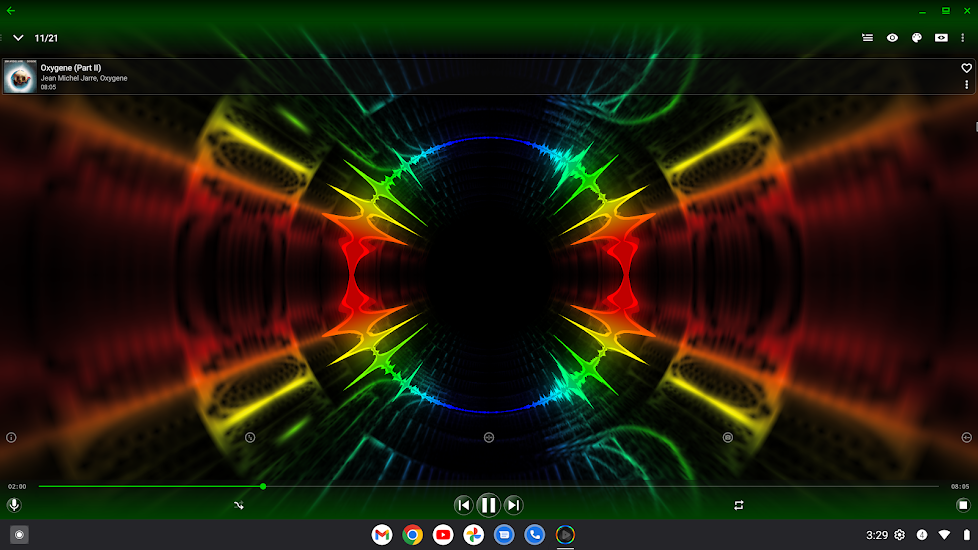Open YouTube from the taskbar shelf
The width and height of the screenshot is (978, 550).
point(443,535)
